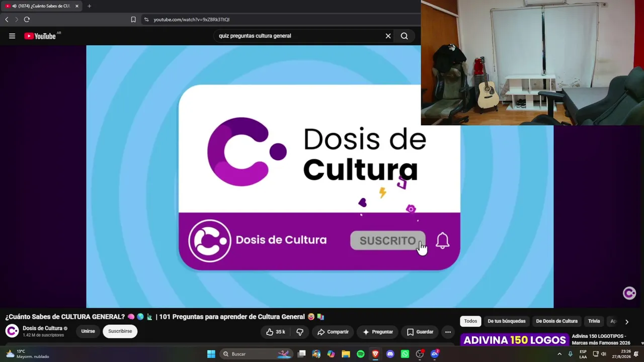Image resolution: width=644 pixels, height=362 pixels.
Task: Open the Dosis de Cultura channel avatar
Action: click(12, 331)
